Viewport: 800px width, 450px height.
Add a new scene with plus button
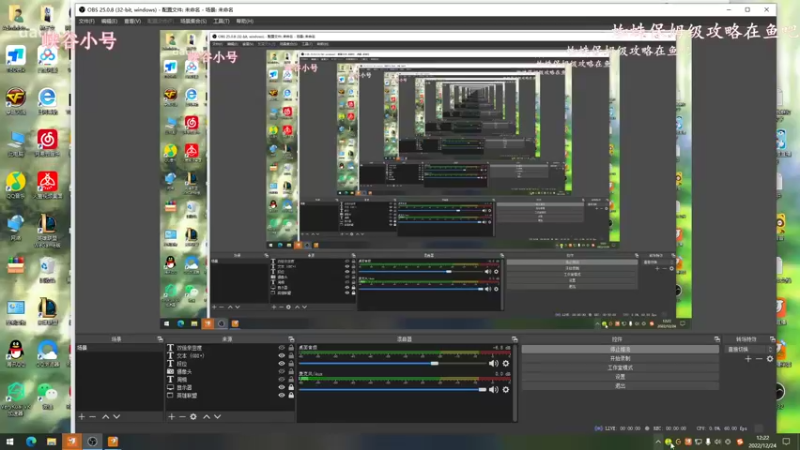82,417
